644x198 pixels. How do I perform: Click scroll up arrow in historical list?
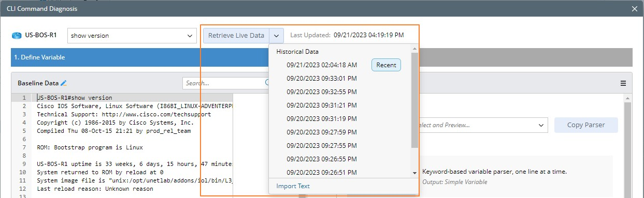pos(414,49)
